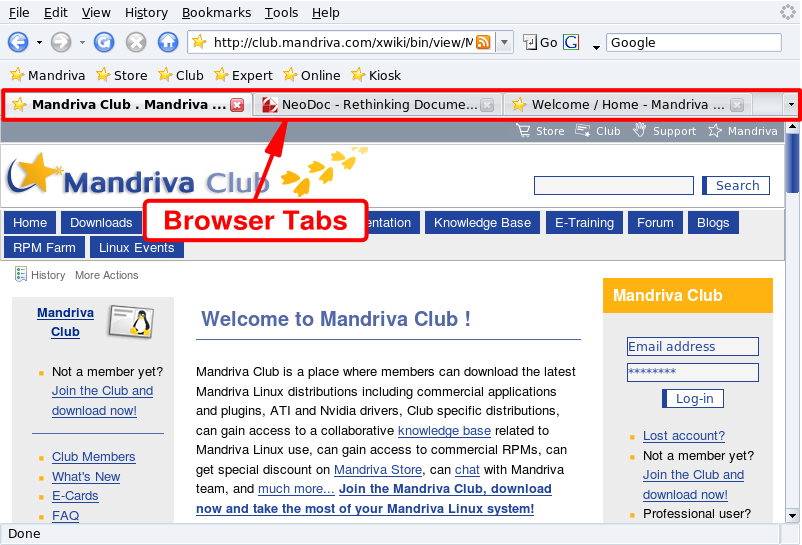The width and height of the screenshot is (802, 545).
Task: Open the Downloads navigation button
Action: [x=101, y=223]
